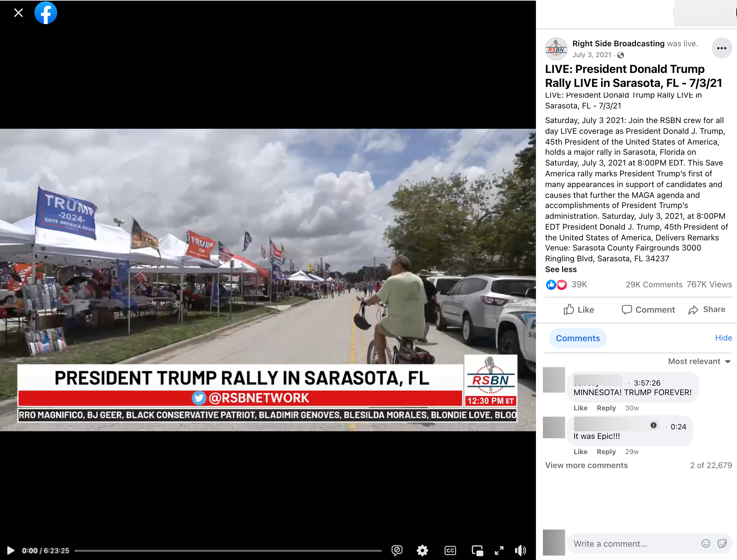Open the sticker picker in comment box
The image size is (737, 560).
(722, 544)
